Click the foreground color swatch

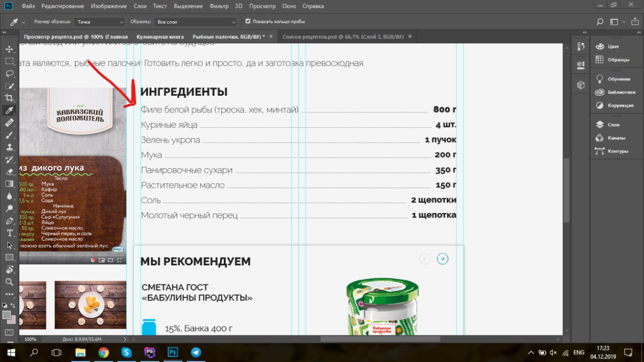click(x=6, y=315)
